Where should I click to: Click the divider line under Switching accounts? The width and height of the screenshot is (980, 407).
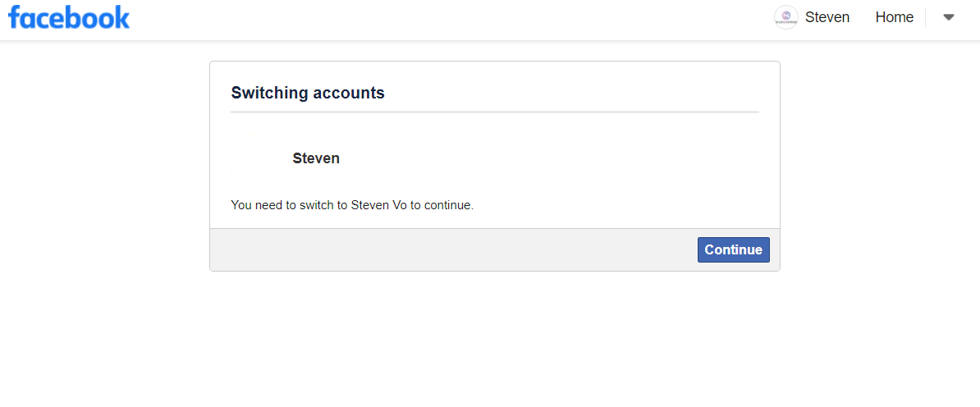(495, 112)
